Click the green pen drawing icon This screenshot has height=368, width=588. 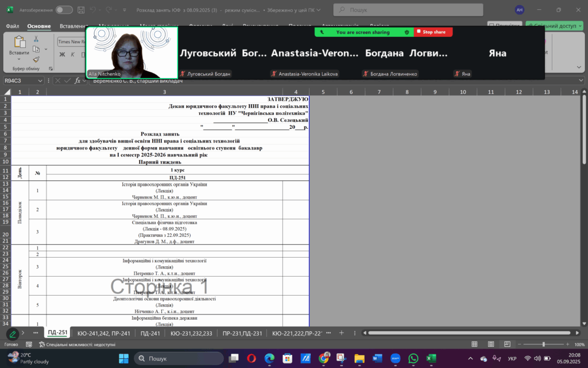pyautogui.click(x=13, y=333)
